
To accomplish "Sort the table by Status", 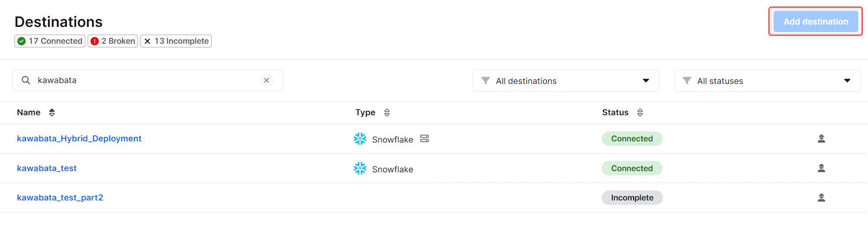I will (640, 112).
